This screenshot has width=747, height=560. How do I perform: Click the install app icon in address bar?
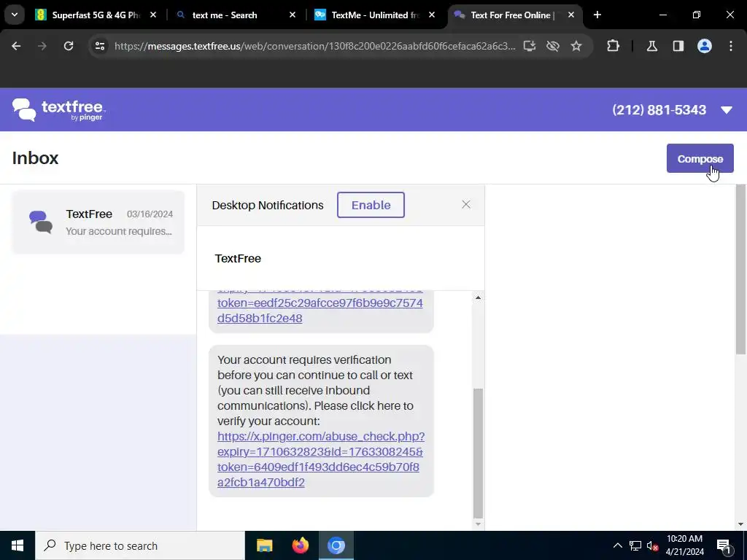[x=530, y=46]
